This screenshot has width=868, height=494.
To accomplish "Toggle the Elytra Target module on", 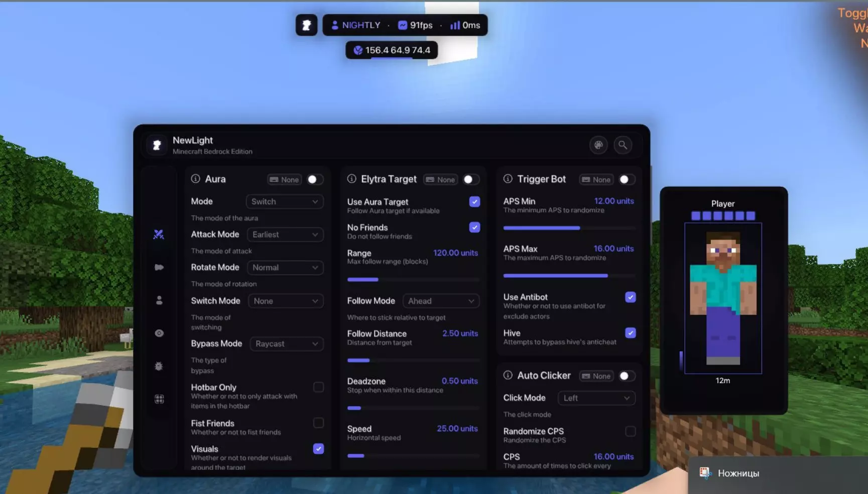I will coord(471,179).
